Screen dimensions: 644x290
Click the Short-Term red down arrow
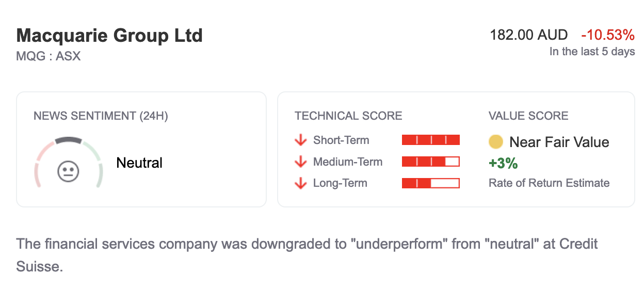300,140
